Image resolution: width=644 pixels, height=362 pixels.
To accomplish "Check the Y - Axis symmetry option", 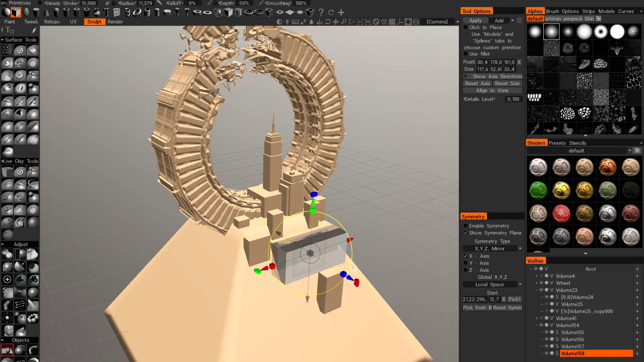I will coord(465,263).
